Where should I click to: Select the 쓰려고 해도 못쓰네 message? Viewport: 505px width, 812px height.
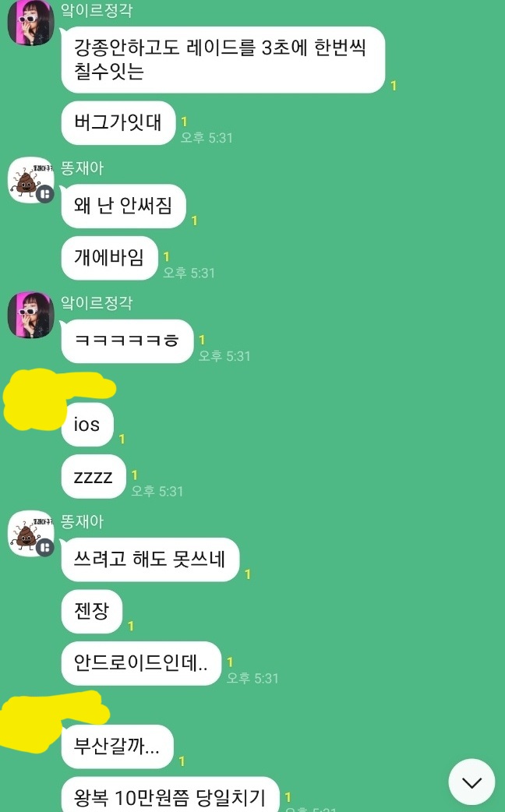point(150,560)
